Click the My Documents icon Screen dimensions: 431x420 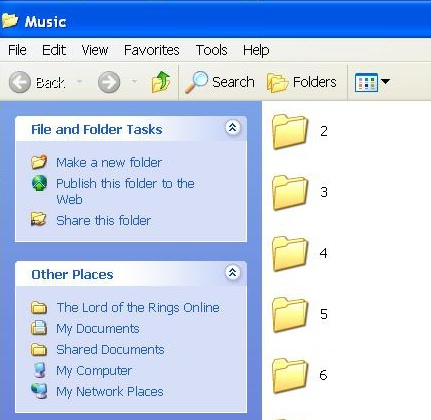point(39,328)
